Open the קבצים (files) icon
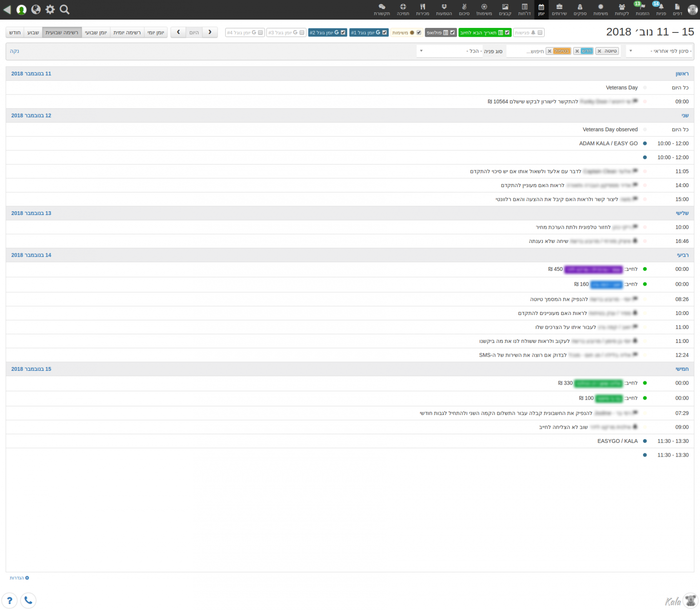The image size is (700, 610). coord(505,10)
